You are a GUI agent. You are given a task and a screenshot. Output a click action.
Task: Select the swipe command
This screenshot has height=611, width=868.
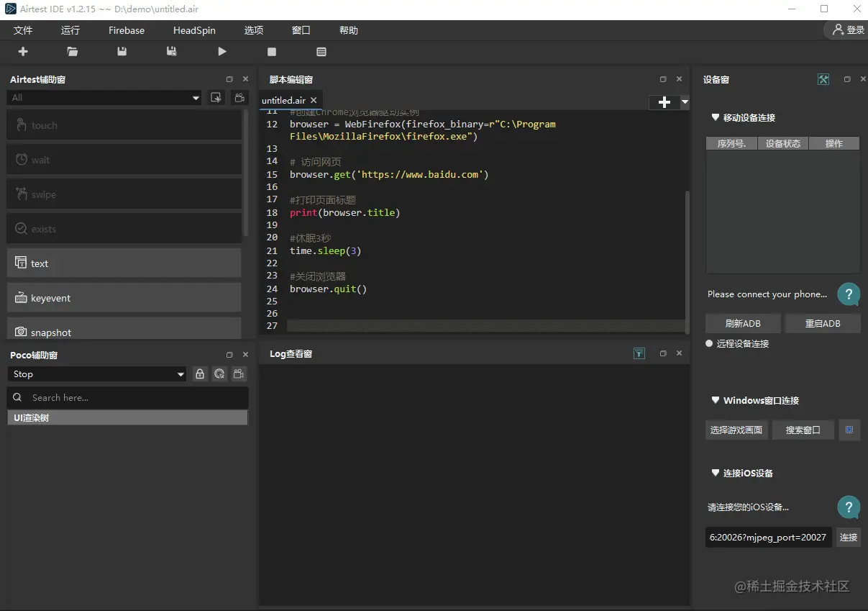[124, 194]
